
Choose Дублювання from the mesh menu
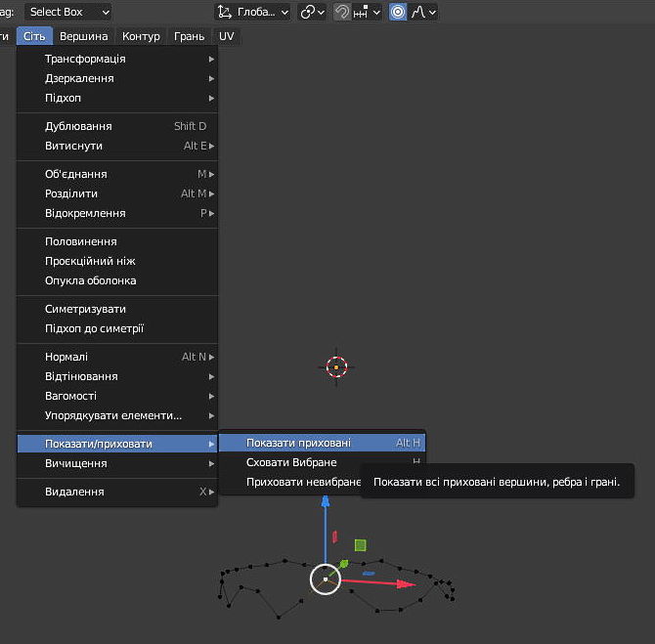point(117,126)
